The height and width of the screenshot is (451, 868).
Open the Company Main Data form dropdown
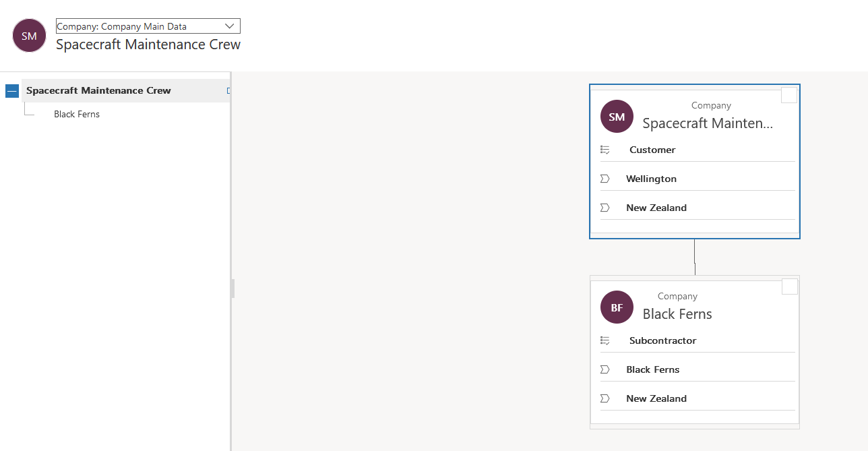148,26
